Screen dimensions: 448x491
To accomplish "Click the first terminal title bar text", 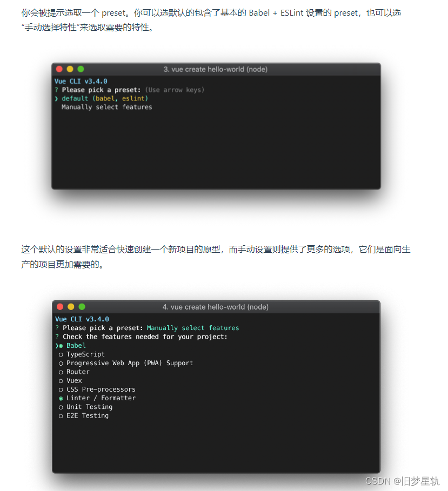I will click(216, 69).
